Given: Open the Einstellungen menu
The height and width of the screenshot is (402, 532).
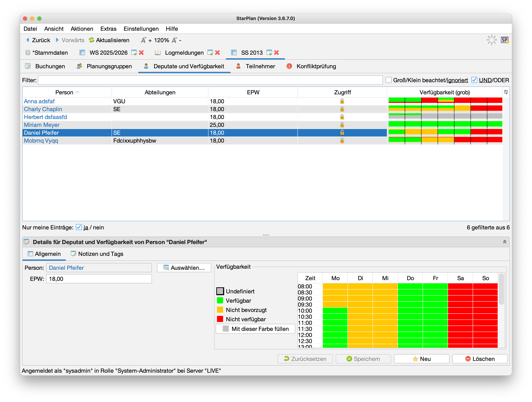Looking at the screenshot, I should [x=141, y=29].
